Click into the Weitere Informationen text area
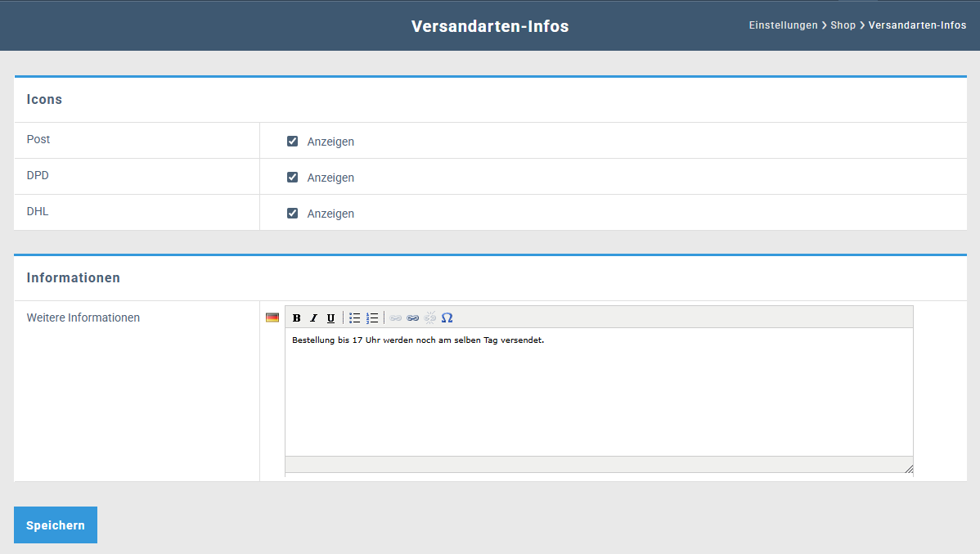980x554 pixels. click(x=598, y=393)
